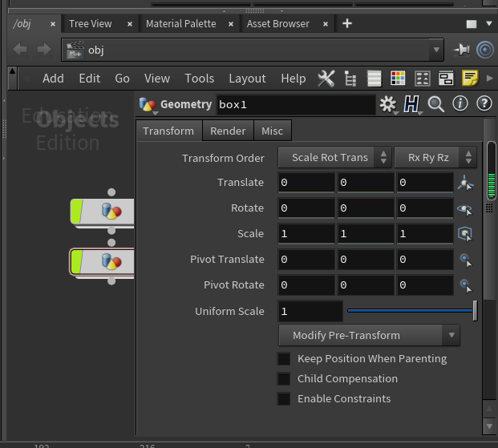Image resolution: width=498 pixels, height=448 pixels.
Task: Switch to Render tab
Action: pyautogui.click(x=228, y=131)
